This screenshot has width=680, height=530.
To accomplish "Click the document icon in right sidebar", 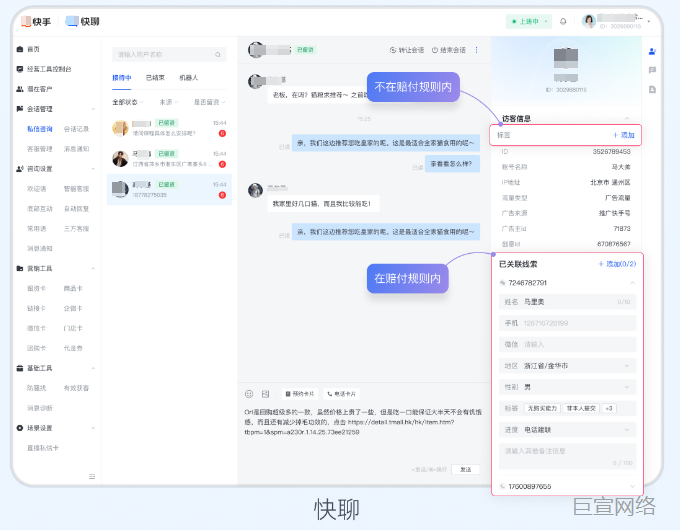I will click(652, 89).
